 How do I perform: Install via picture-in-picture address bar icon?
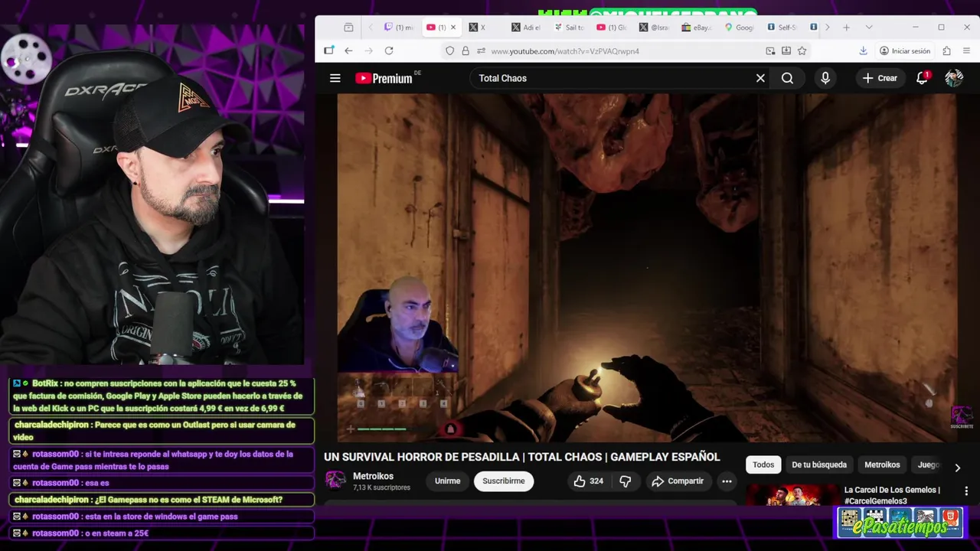770,51
